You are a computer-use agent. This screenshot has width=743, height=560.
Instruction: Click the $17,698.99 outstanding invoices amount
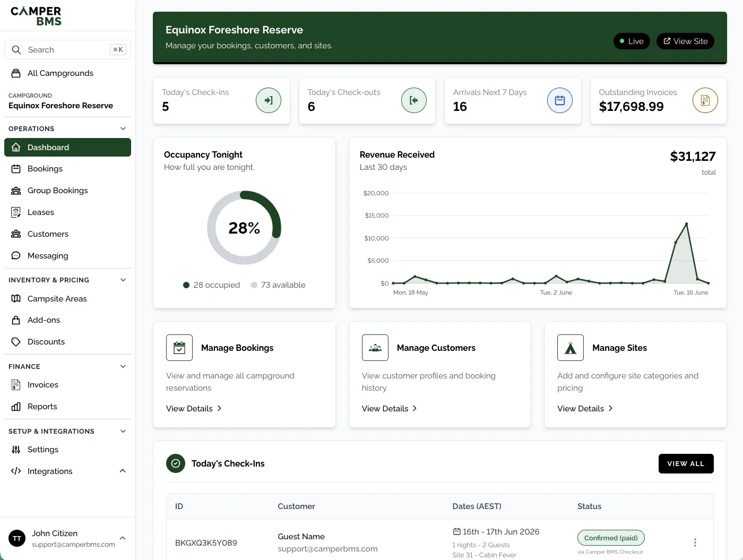point(631,107)
